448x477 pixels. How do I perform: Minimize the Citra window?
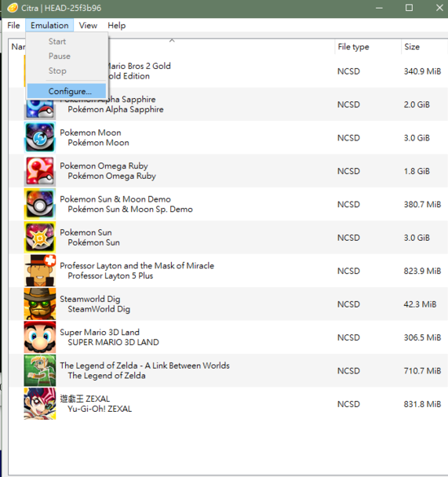[379, 8]
